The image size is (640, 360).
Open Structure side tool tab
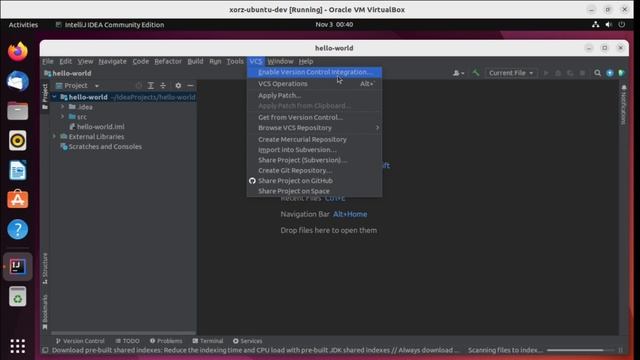45,268
